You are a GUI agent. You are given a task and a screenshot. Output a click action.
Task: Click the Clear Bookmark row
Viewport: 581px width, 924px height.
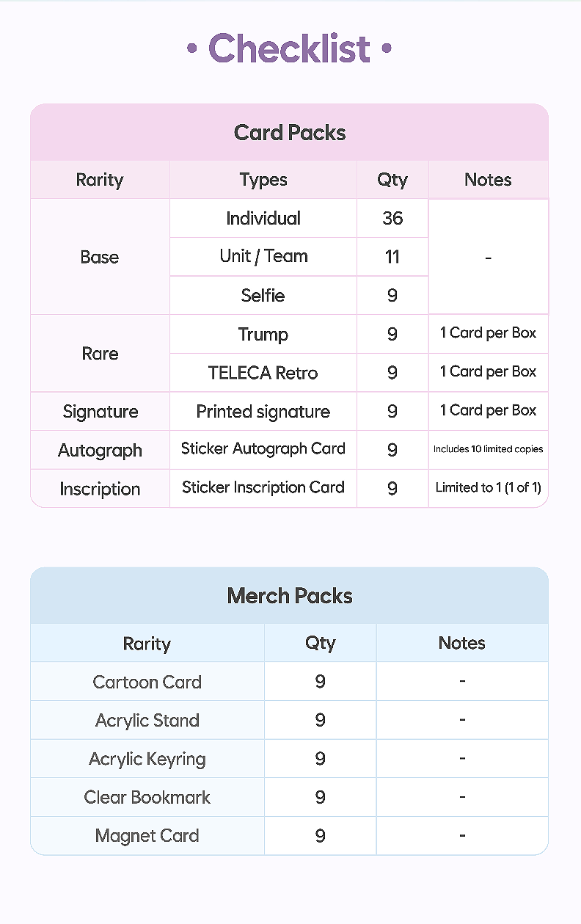click(290, 797)
